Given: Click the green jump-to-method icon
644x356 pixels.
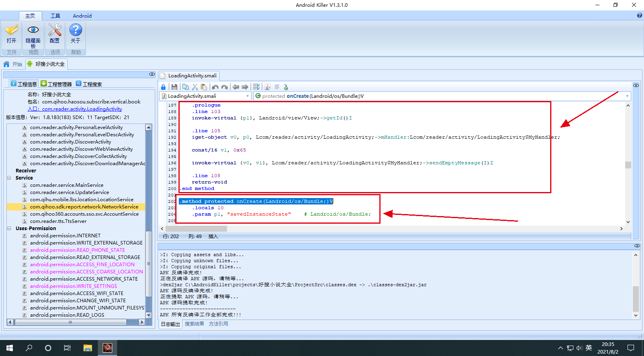Looking at the screenshot, I should (x=286, y=87).
